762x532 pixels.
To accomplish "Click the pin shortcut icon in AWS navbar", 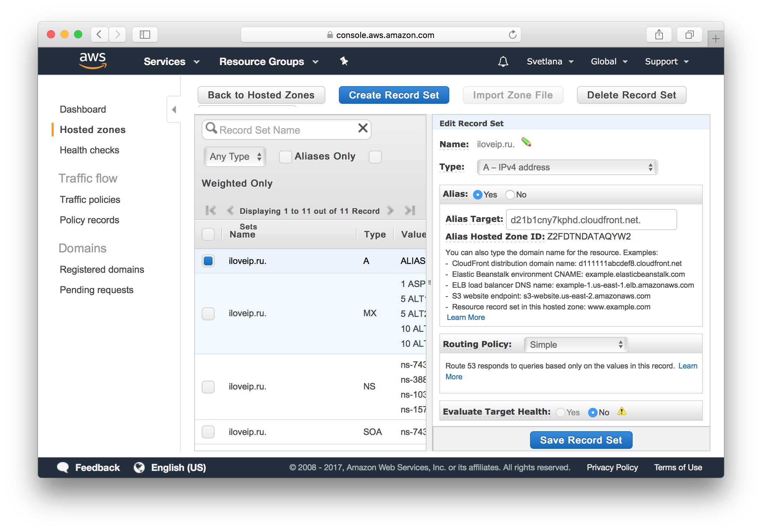I will pyautogui.click(x=344, y=61).
